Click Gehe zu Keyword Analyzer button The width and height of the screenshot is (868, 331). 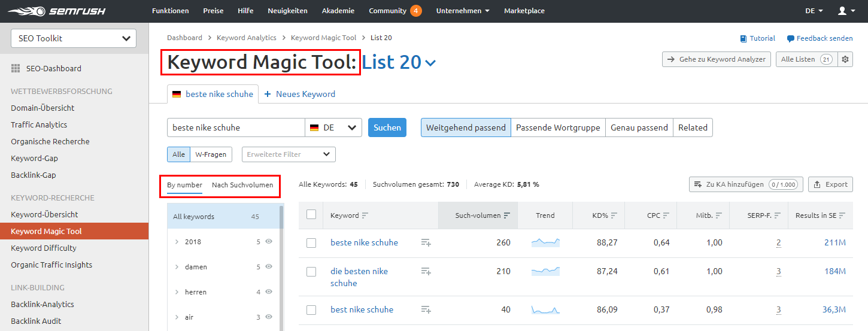(x=717, y=59)
